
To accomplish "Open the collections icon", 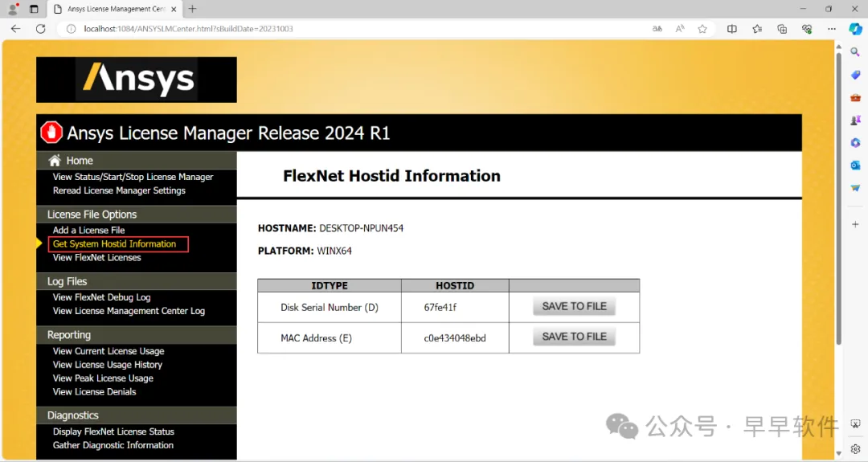I will pos(782,29).
